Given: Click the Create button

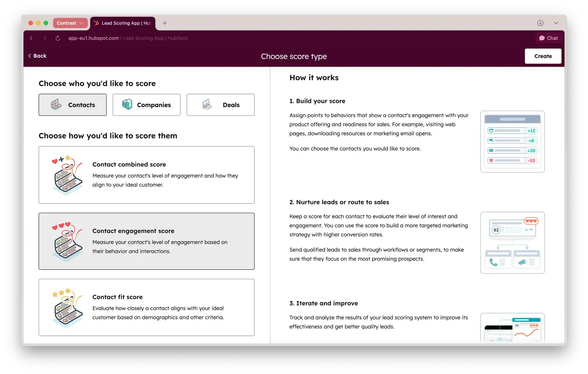Looking at the screenshot, I should point(543,56).
